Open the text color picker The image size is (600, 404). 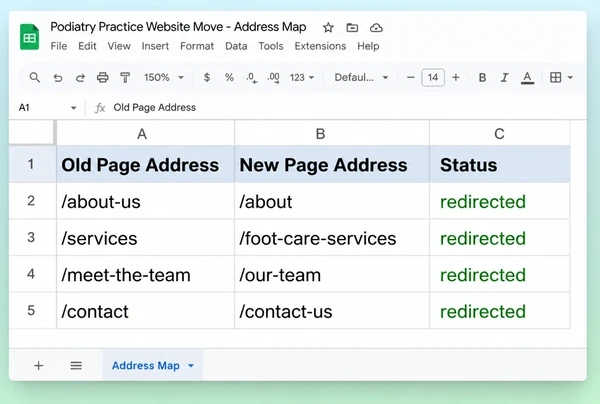[527, 78]
